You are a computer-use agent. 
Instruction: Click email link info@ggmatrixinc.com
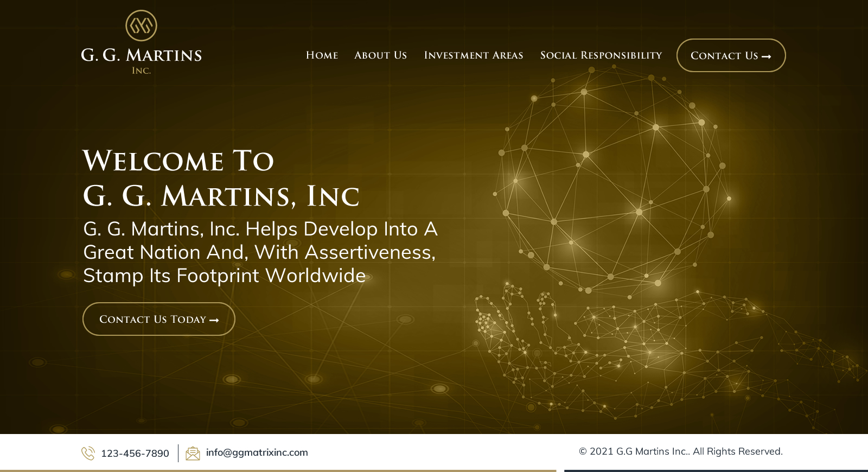click(x=257, y=452)
